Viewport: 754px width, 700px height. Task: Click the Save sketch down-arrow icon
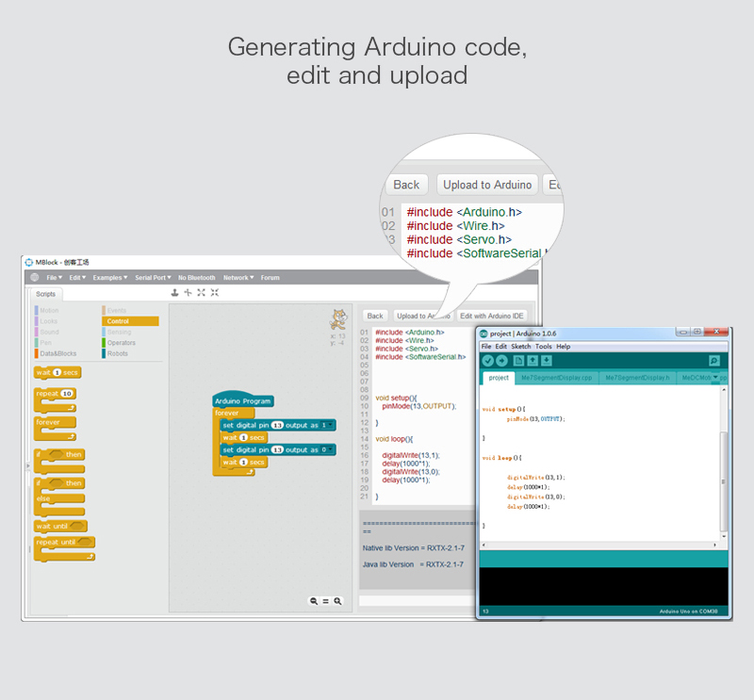[x=547, y=361]
